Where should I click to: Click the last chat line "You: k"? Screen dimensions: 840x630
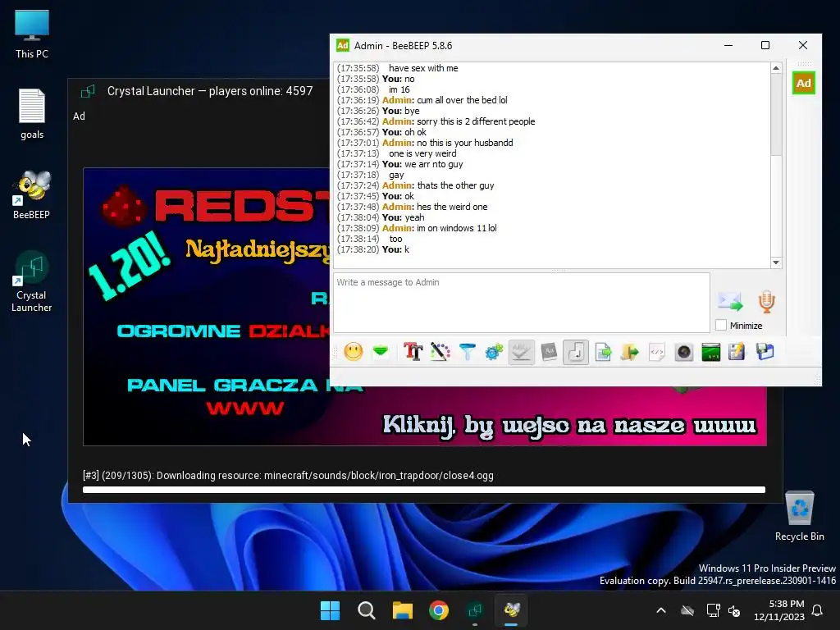(x=395, y=249)
